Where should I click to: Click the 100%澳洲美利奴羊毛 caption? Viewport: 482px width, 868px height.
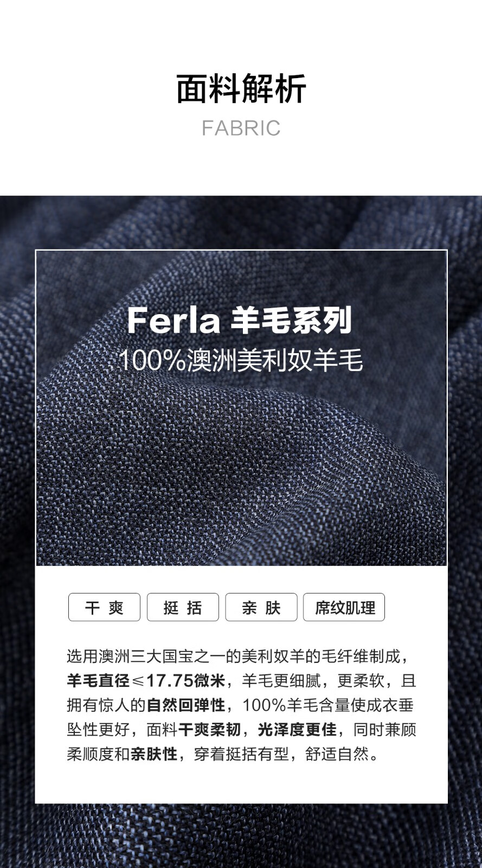(241, 360)
